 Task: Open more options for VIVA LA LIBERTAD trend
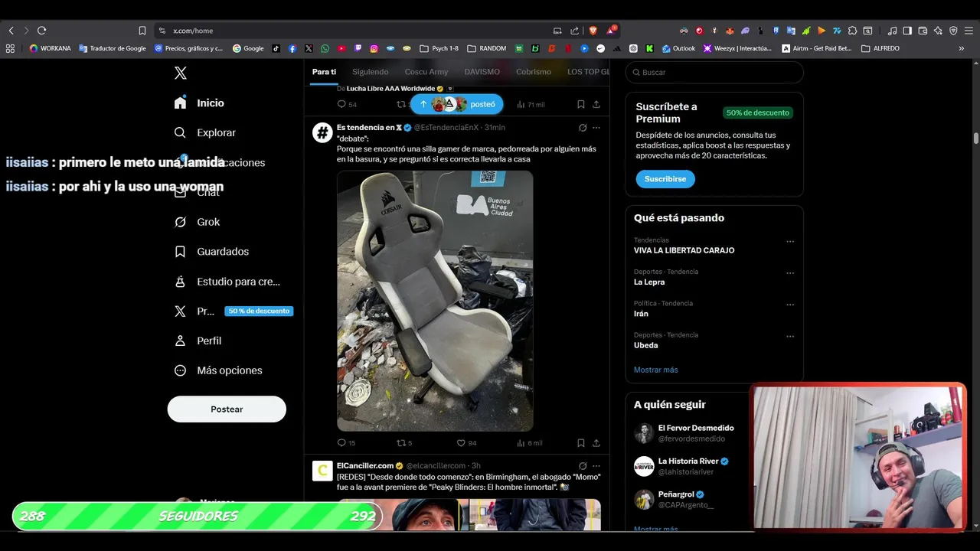point(790,242)
